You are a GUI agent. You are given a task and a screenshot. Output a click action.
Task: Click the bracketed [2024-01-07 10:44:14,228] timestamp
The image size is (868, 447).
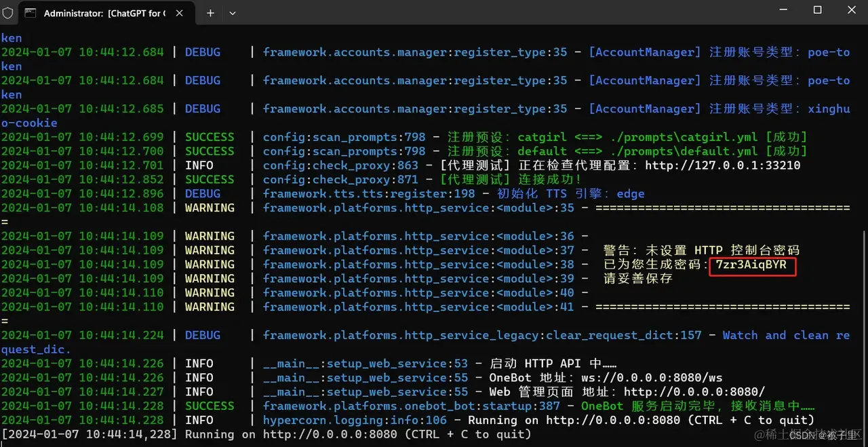(x=90, y=435)
